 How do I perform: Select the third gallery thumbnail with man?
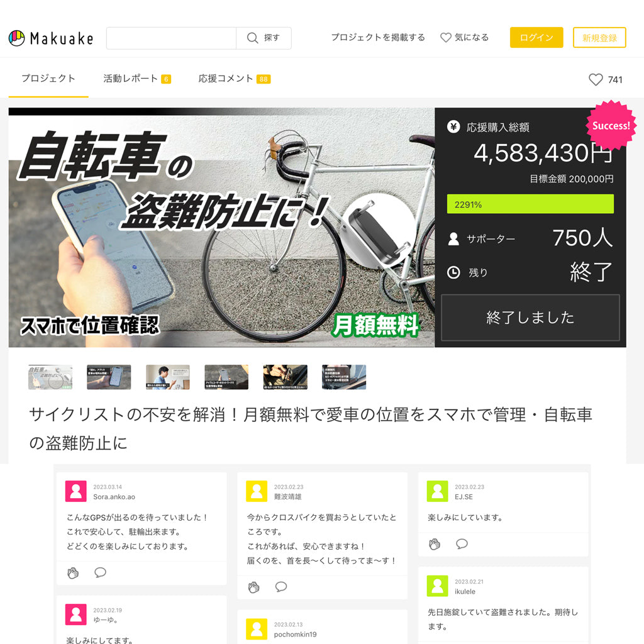(167, 377)
